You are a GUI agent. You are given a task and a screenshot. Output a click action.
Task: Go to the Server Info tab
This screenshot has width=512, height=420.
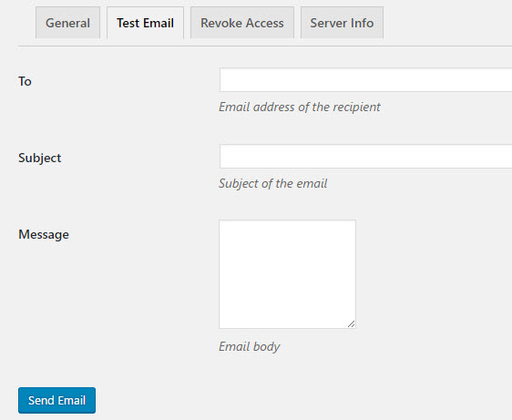tap(342, 23)
